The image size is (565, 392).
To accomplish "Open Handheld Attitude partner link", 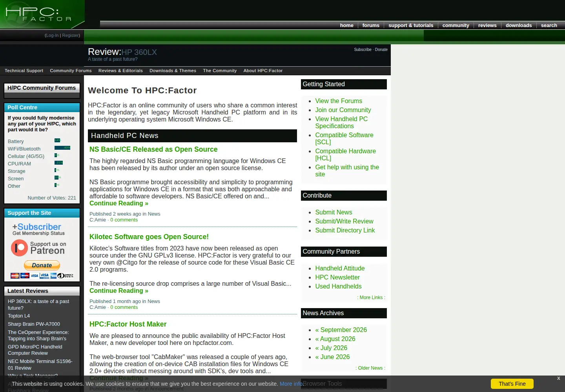I will click(340, 269).
